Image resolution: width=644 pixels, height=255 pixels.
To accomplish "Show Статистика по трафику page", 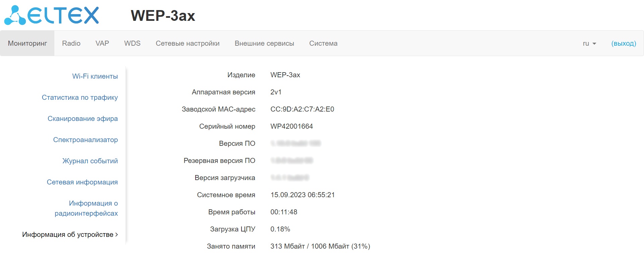I will pyautogui.click(x=80, y=97).
